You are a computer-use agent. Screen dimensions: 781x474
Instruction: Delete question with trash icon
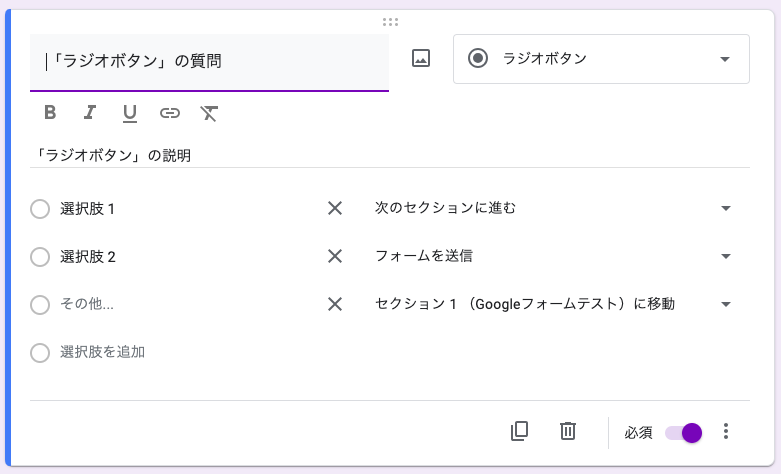tap(568, 431)
